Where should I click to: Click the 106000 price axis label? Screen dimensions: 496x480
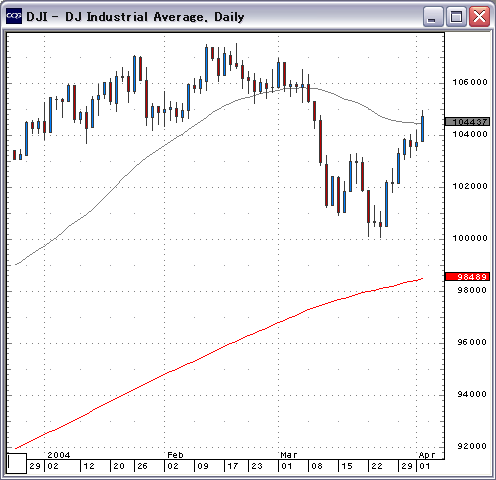tap(470, 82)
